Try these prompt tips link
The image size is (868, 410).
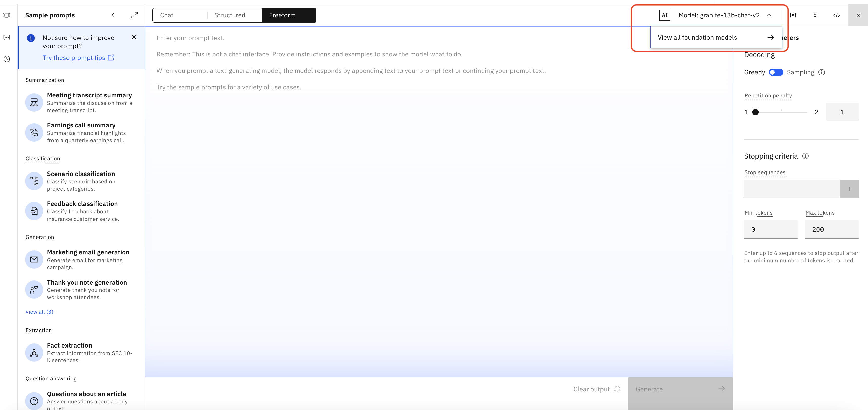(79, 58)
